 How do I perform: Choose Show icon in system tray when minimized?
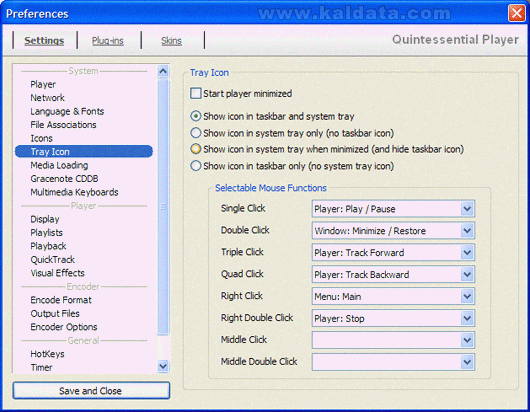pos(196,149)
